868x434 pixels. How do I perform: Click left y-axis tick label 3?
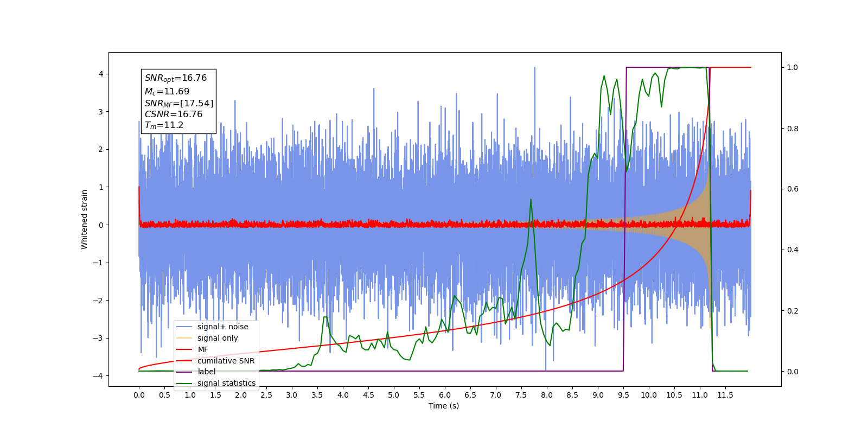pyautogui.click(x=101, y=112)
